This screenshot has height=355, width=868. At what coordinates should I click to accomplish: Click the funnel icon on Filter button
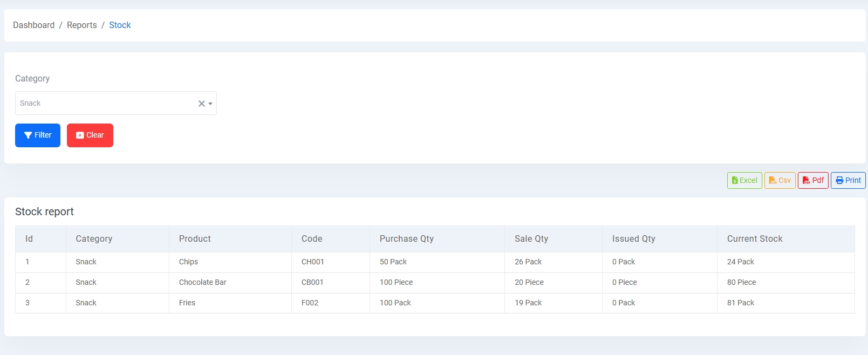(x=28, y=135)
